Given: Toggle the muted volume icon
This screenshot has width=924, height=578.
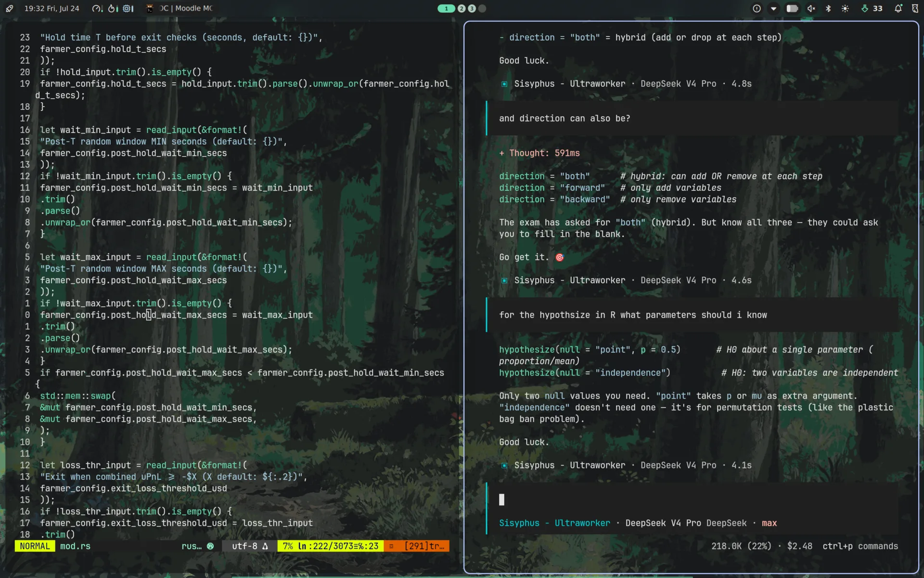Looking at the screenshot, I should 811,8.
